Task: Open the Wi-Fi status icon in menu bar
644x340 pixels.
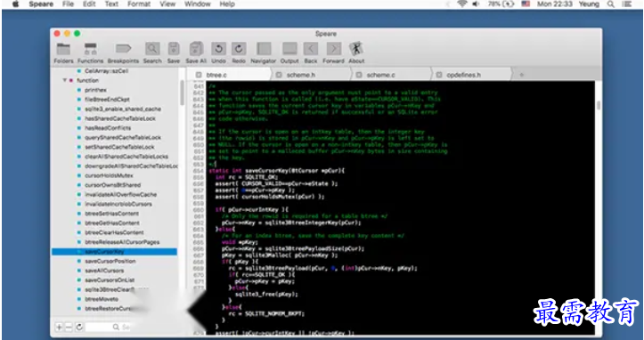Action: pyautogui.click(x=462, y=4)
